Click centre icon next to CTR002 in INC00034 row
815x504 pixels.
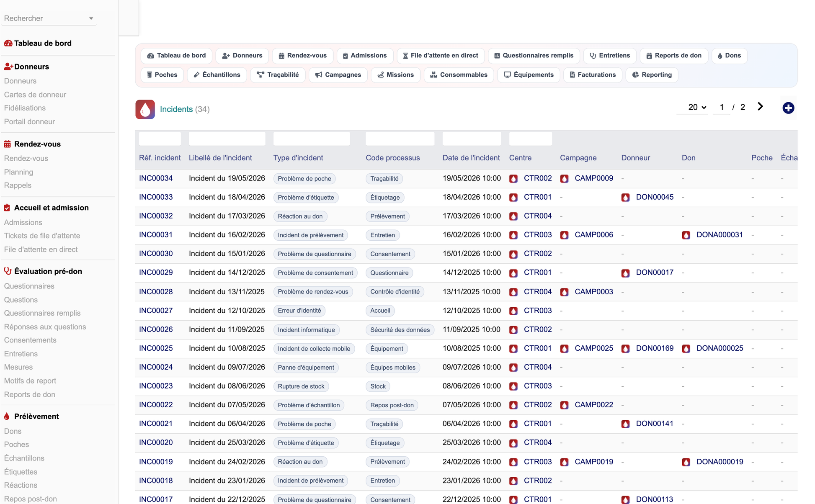(513, 179)
